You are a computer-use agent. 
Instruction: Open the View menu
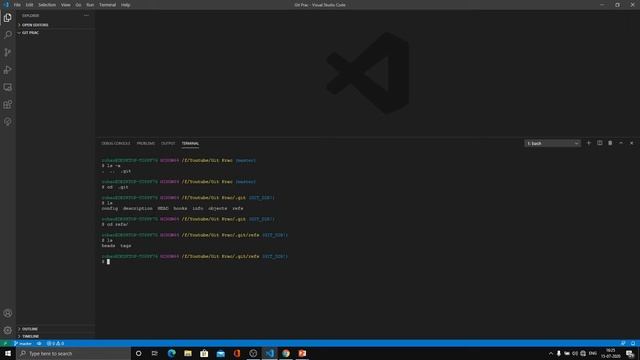65,5
